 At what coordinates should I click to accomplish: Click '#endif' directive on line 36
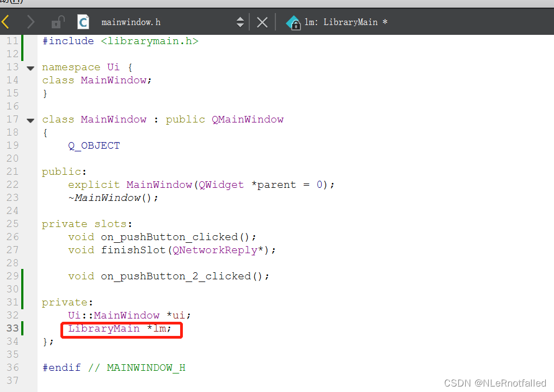click(x=61, y=367)
